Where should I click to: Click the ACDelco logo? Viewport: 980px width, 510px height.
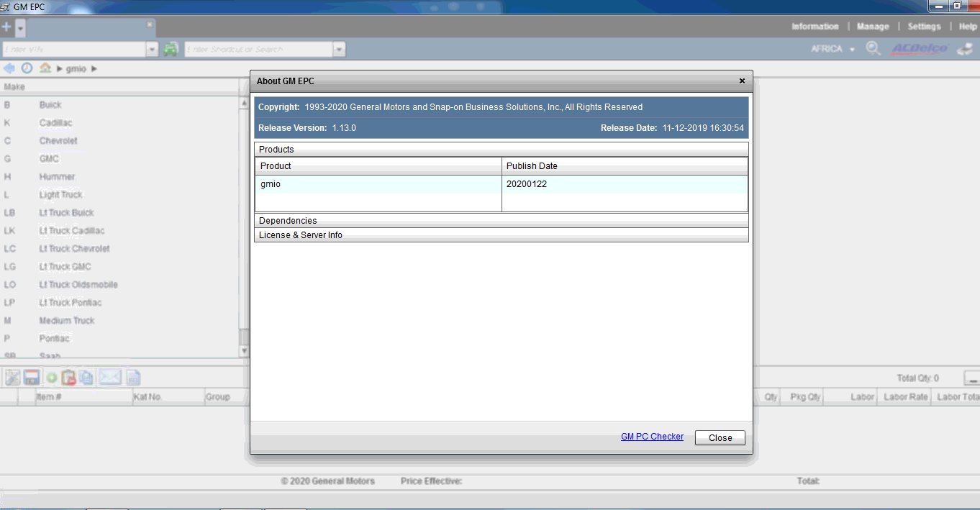click(x=920, y=49)
